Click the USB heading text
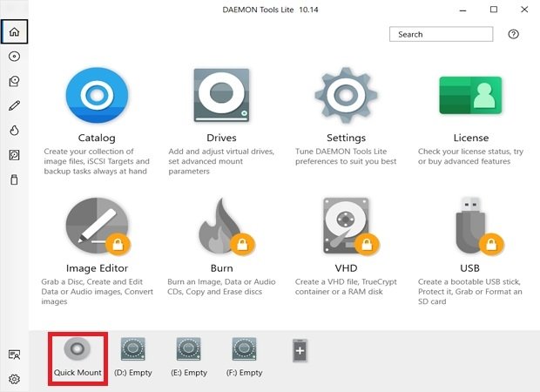 [x=469, y=268]
